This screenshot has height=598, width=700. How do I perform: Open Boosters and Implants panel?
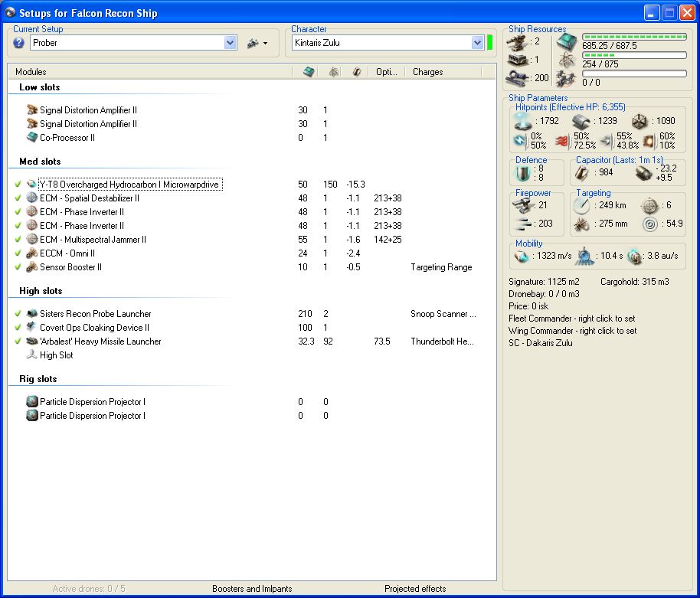252,589
